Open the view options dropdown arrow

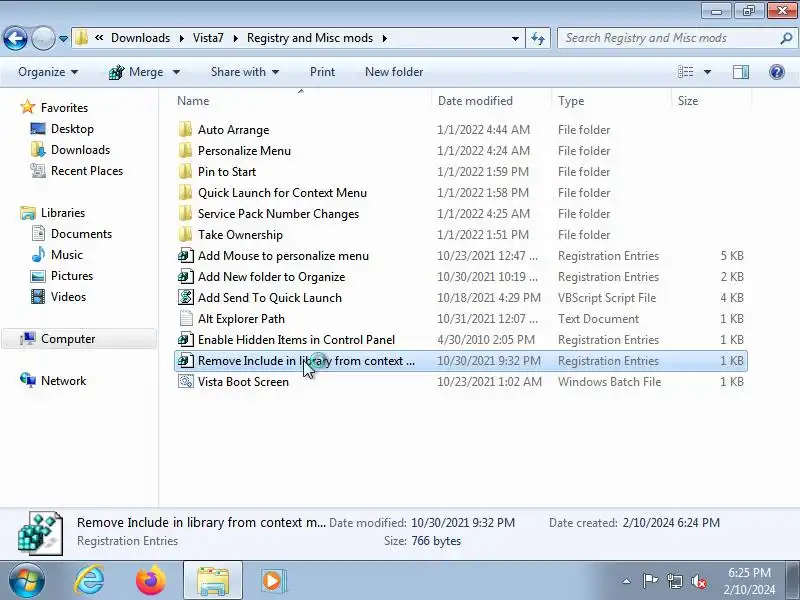pos(707,72)
